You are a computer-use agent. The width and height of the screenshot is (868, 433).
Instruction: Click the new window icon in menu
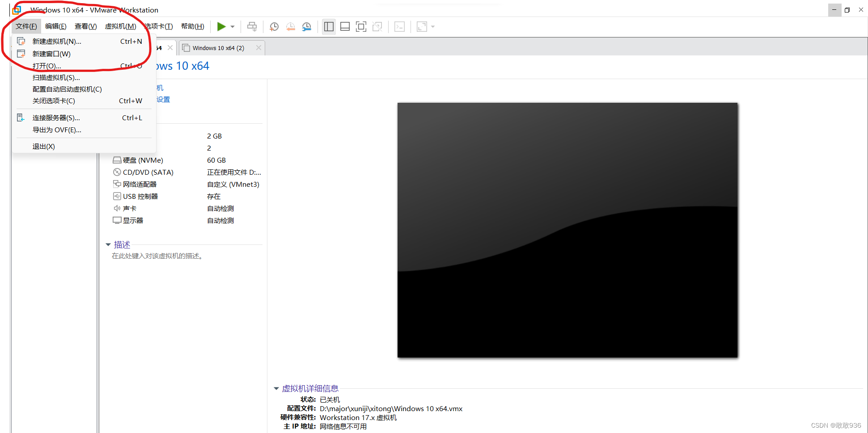(21, 54)
